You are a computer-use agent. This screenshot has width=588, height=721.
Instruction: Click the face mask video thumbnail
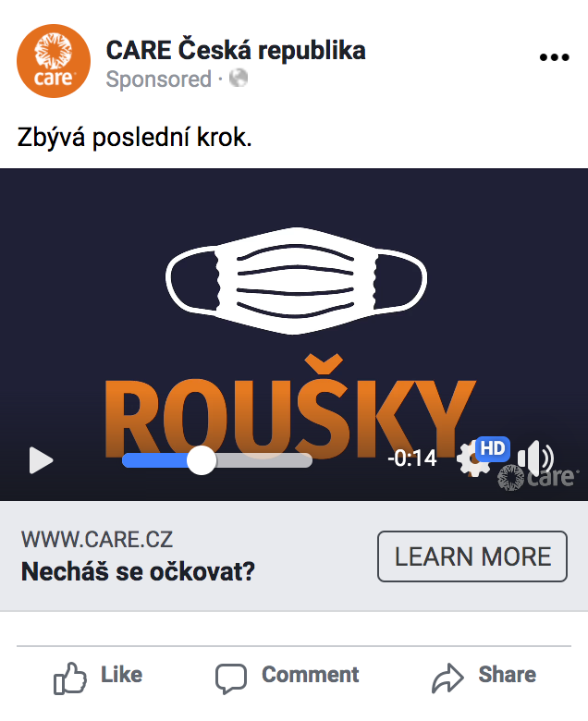(x=296, y=280)
